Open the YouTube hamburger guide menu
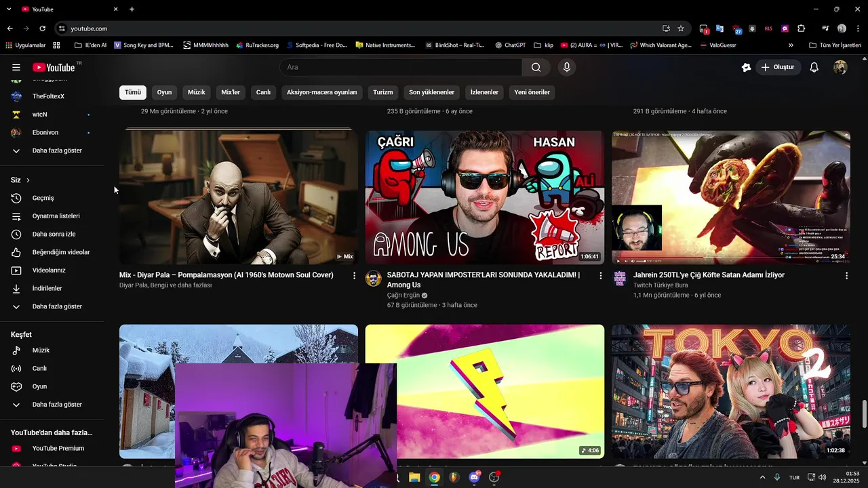Screen dimensions: 868x488 click(x=16, y=67)
